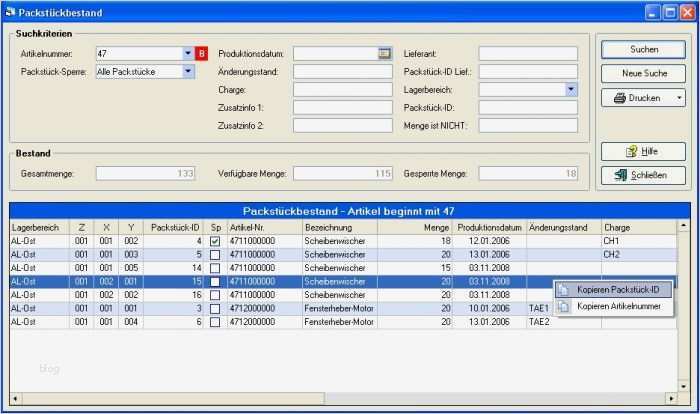Screen dimensions: 700x414
Task: Start a Neue Suche
Action: (643, 73)
